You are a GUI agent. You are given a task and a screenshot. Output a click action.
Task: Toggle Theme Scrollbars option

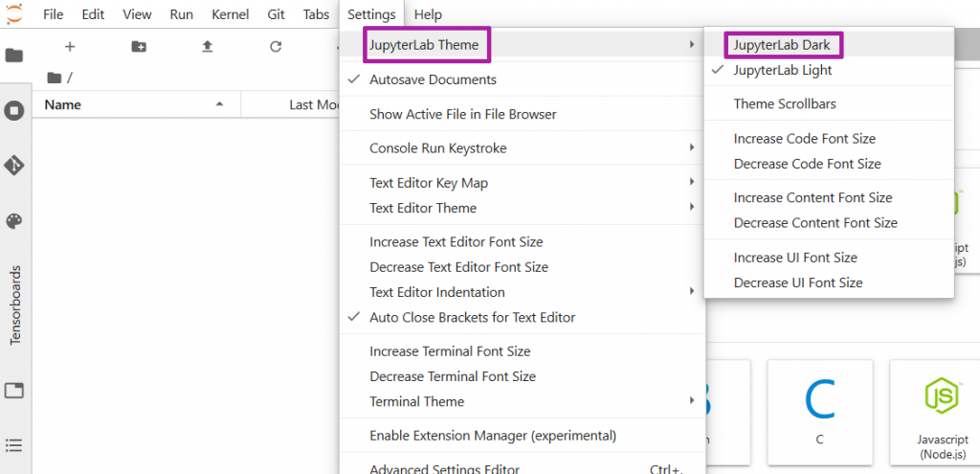point(829,103)
